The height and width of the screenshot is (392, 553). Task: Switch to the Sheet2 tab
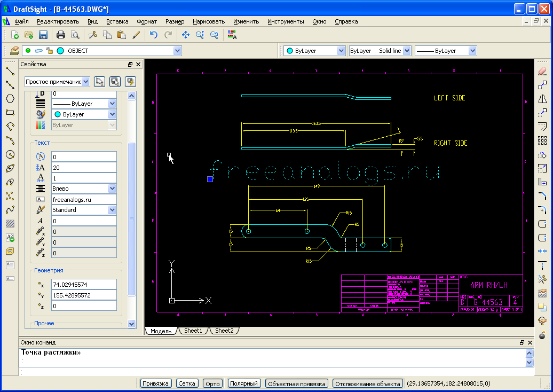pos(224,331)
